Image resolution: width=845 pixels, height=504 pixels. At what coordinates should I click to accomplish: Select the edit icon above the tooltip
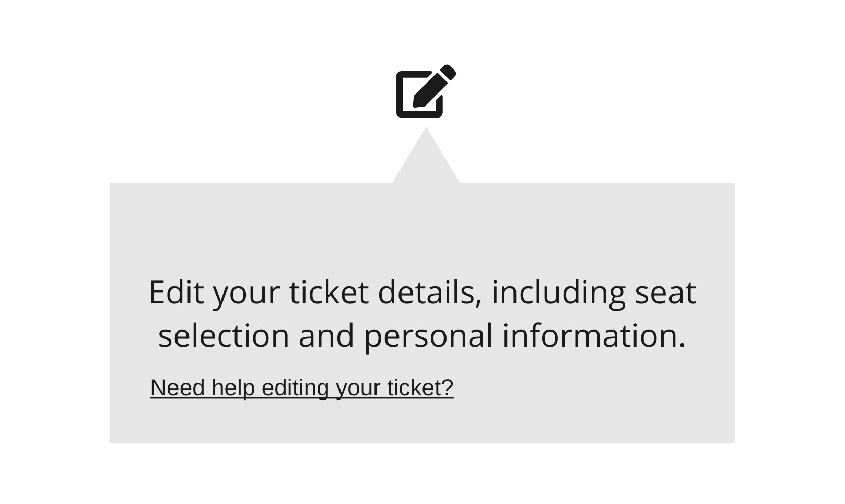point(425,91)
